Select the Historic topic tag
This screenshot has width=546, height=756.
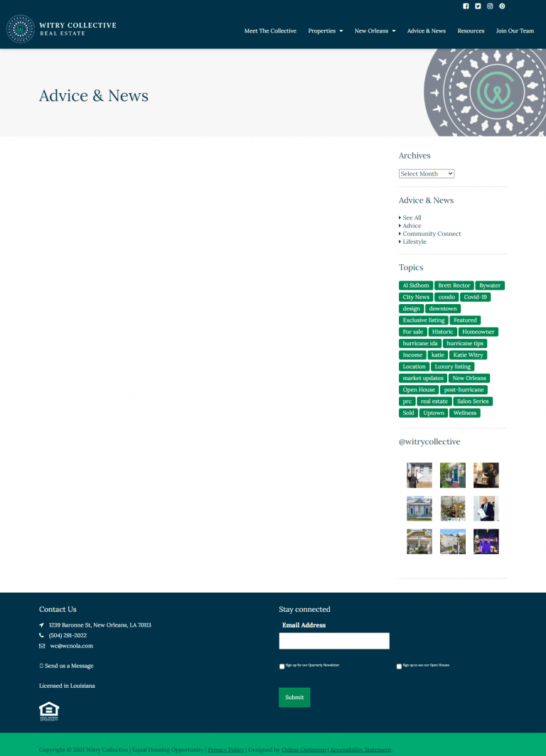pyautogui.click(x=442, y=332)
